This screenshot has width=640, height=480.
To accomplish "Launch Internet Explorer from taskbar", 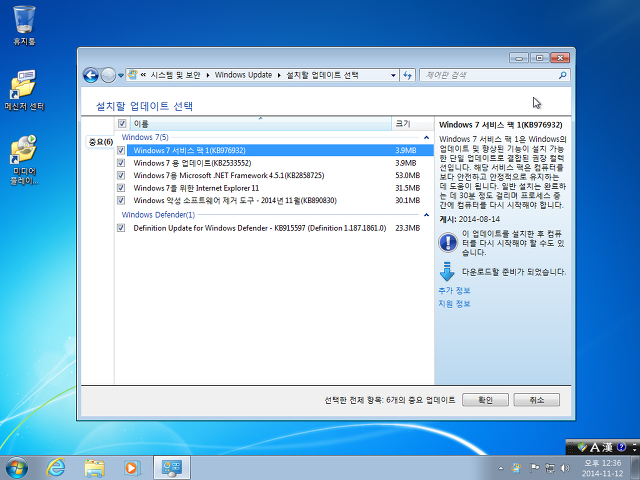I will pyautogui.click(x=56, y=468).
